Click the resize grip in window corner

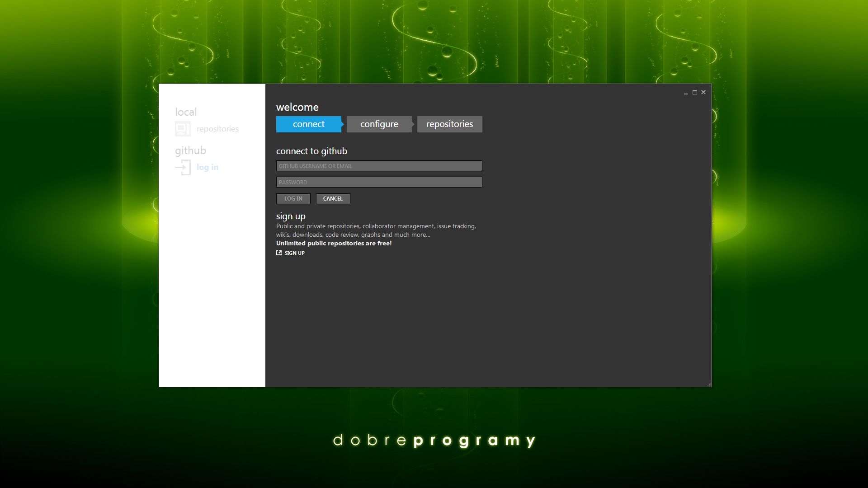click(x=709, y=385)
